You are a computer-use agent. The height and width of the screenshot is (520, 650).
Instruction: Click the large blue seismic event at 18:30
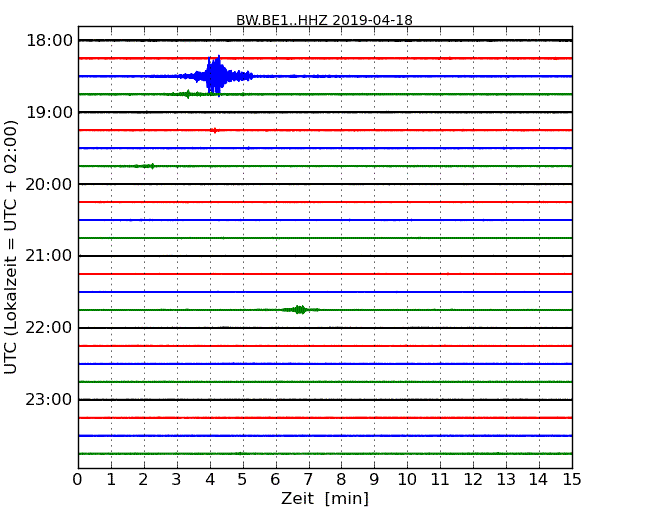pos(216,76)
